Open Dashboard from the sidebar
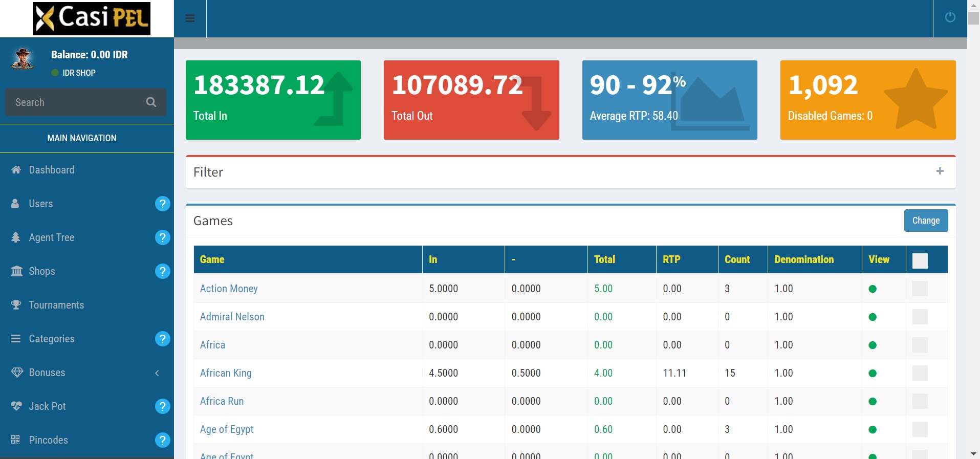980x459 pixels. coord(52,170)
